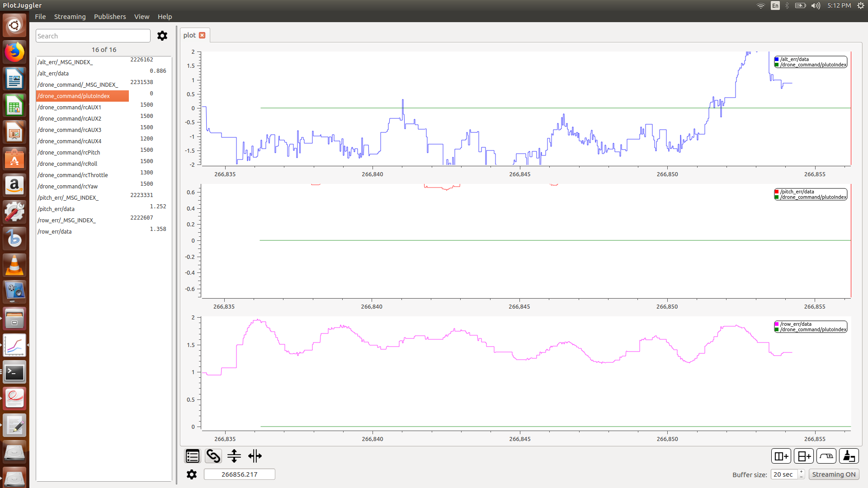The height and width of the screenshot is (488, 868).
Task: Open settings gear next to search box
Action: click(x=162, y=36)
